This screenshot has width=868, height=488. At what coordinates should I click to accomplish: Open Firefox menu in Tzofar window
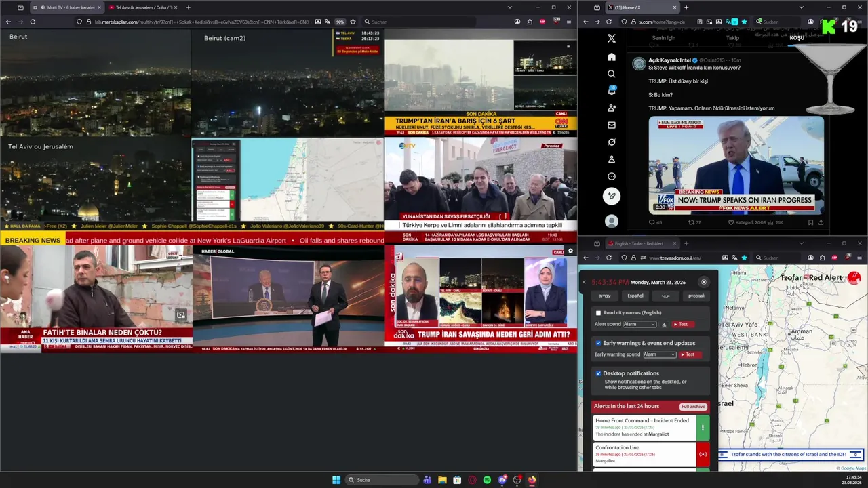860,258
